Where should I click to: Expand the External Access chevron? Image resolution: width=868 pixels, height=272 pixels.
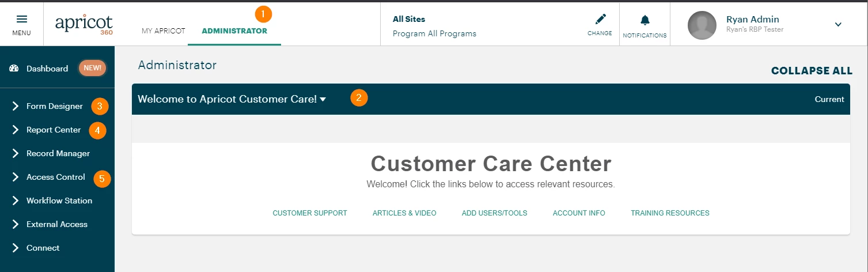pos(16,224)
